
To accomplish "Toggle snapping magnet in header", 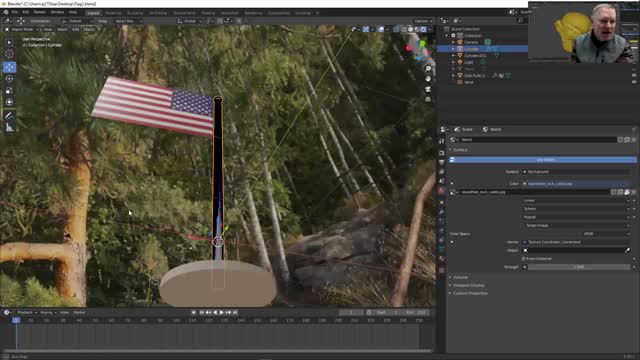I will click(220, 21).
